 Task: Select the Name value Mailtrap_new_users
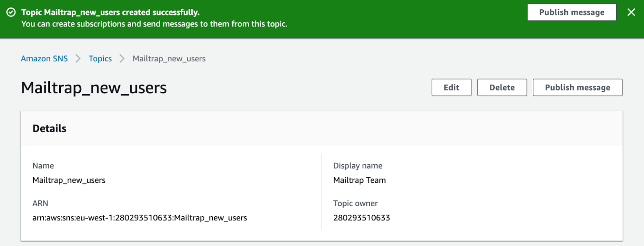tap(69, 180)
